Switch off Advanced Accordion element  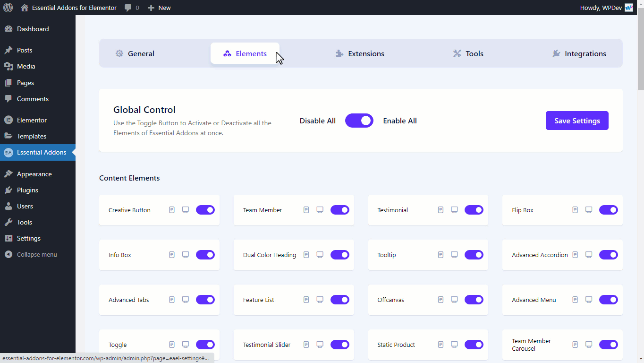609,255
